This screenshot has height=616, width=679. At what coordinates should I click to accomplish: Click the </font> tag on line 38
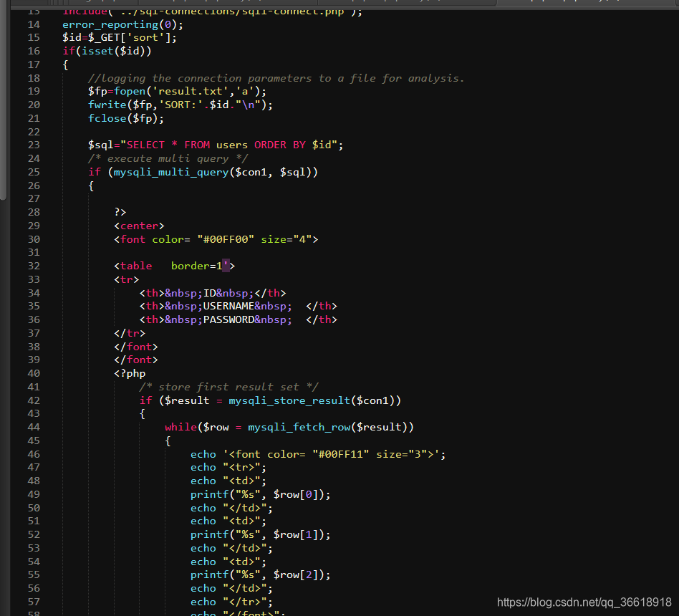pyautogui.click(x=136, y=347)
